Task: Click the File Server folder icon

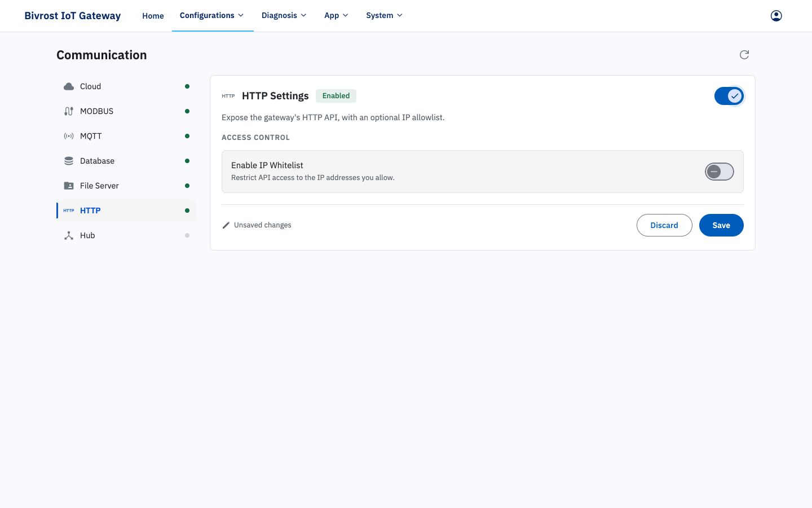Action: [69, 186]
